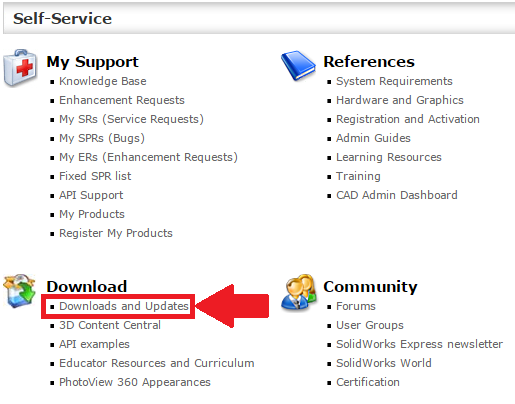Browse API examples downloads
515x404 pixels.
(x=94, y=344)
